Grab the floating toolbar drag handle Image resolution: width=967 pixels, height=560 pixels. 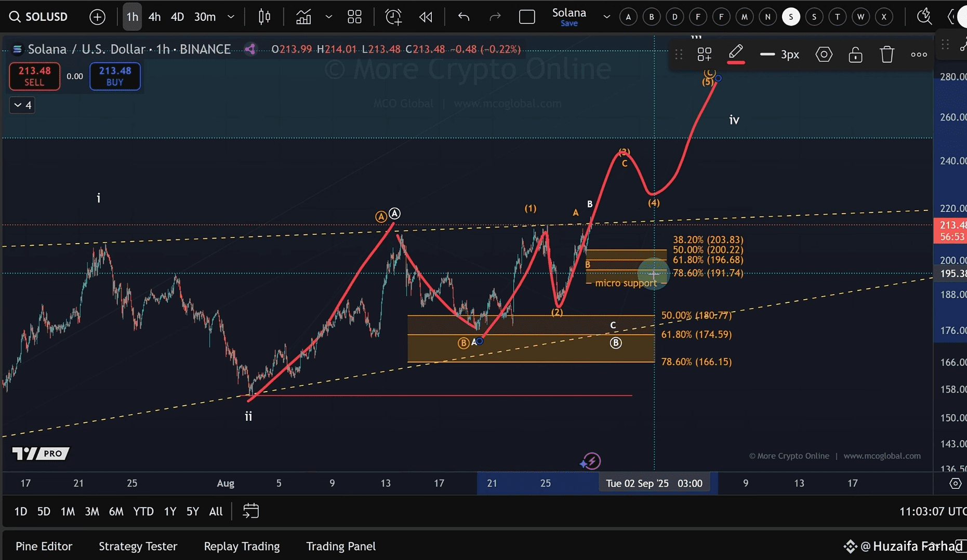pyautogui.click(x=679, y=54)
